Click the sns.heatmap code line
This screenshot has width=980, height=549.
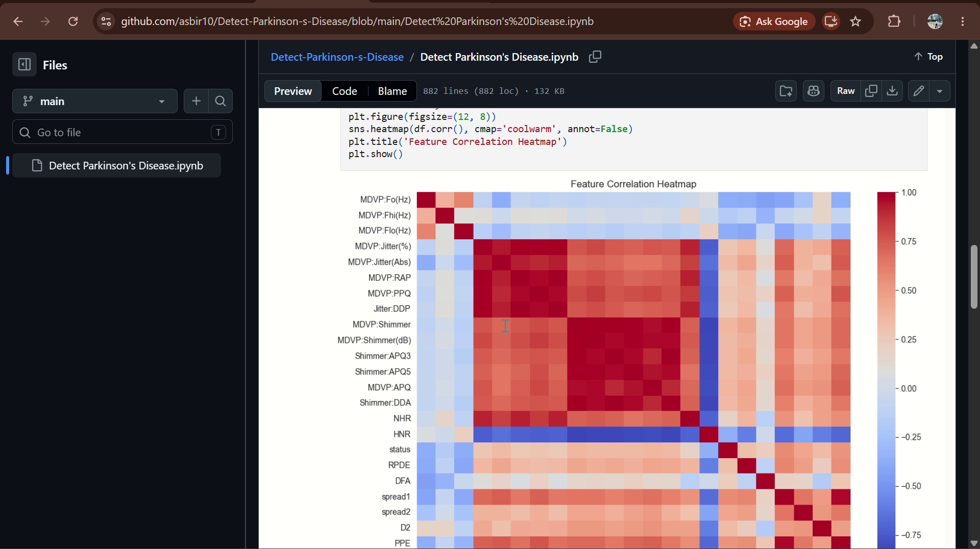point(491,129)
